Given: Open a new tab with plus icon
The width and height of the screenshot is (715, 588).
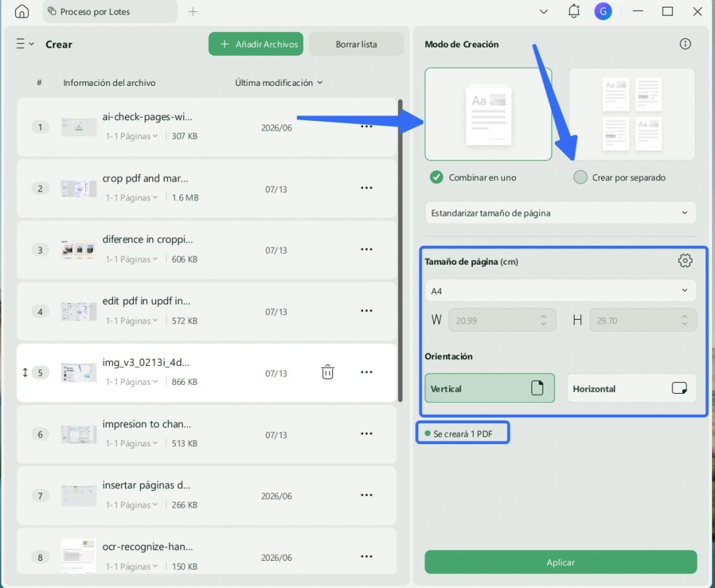Looking at the screenshot, I should (x=193, y=11).
